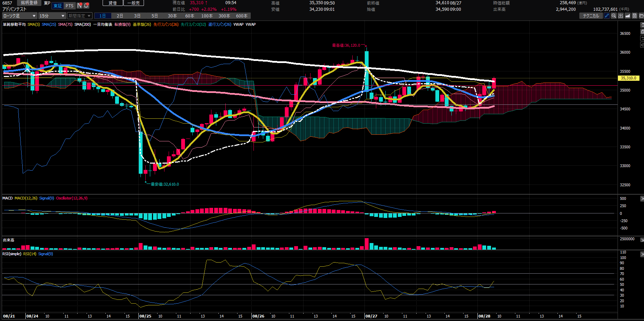Click the yellow 35,310.0 price marker

[x=629, y=78]
